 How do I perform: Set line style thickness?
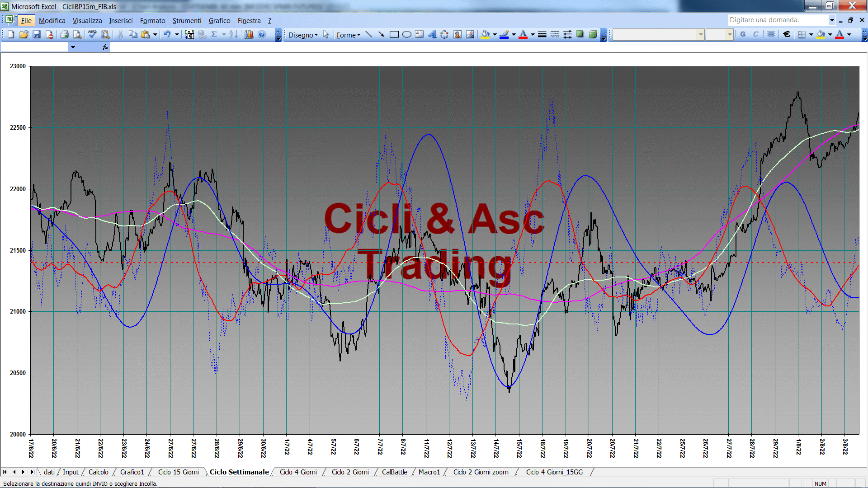[542, 34]
